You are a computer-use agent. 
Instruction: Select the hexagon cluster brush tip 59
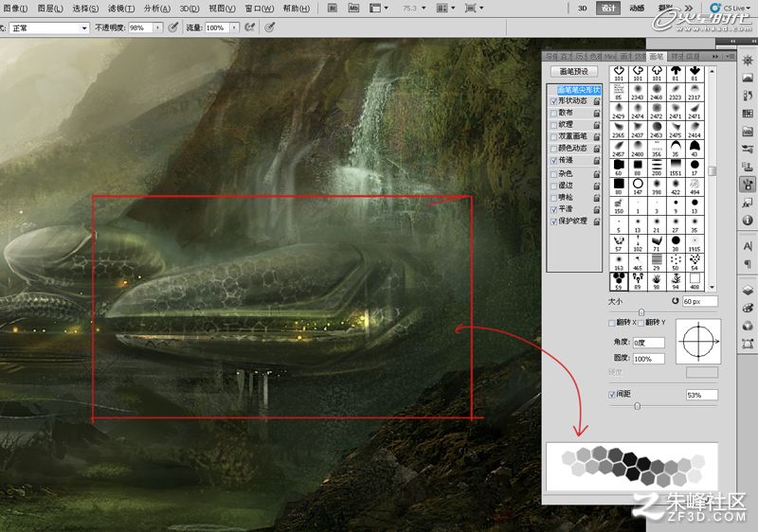point(619,281)
